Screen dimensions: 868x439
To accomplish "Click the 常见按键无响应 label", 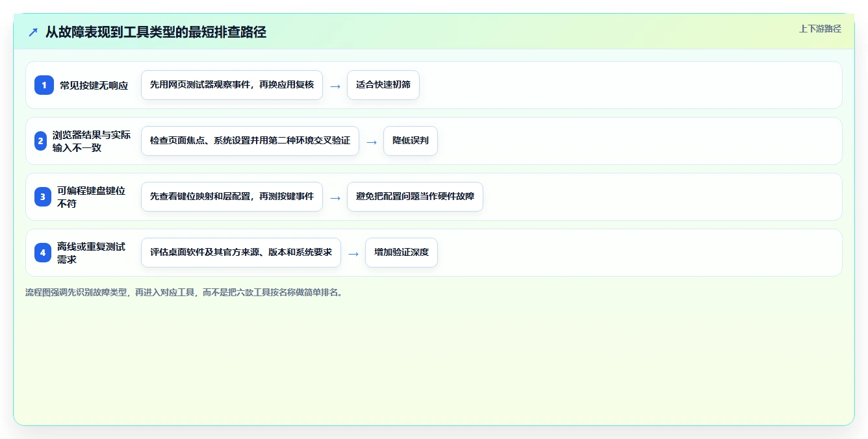I will point(94,85).
